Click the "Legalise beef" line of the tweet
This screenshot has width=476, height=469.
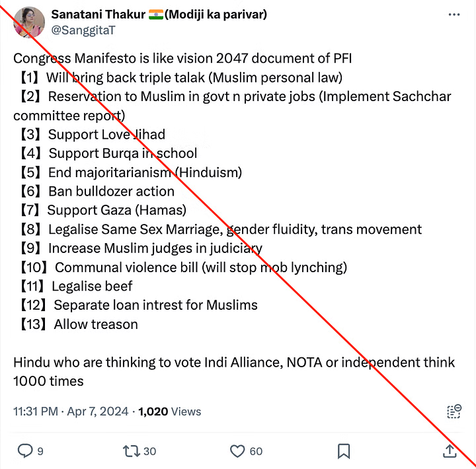pos(90,286)
